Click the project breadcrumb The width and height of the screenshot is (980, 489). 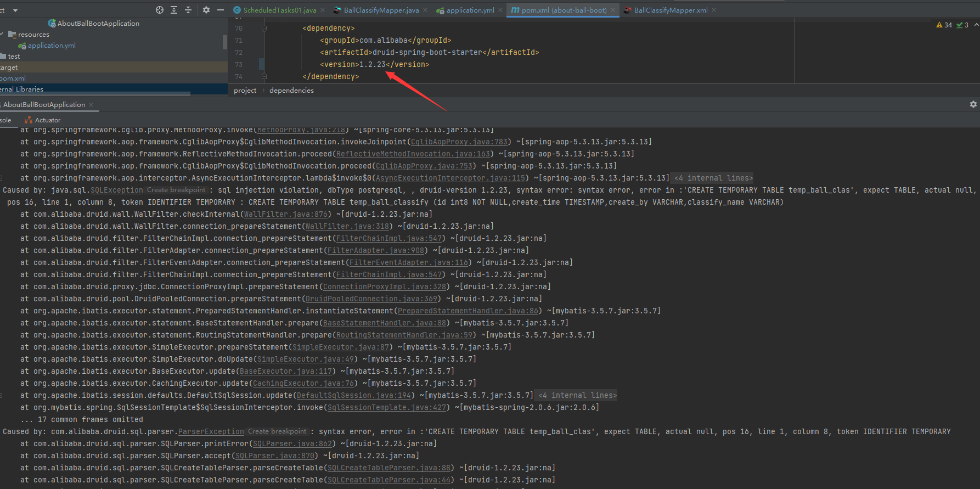[x=245, y=91]
